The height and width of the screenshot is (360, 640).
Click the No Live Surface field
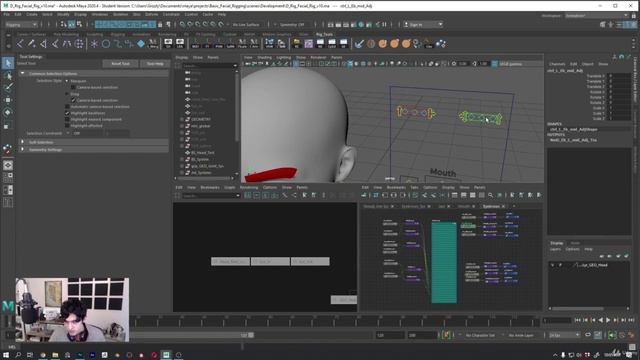(x=246, y=24)
